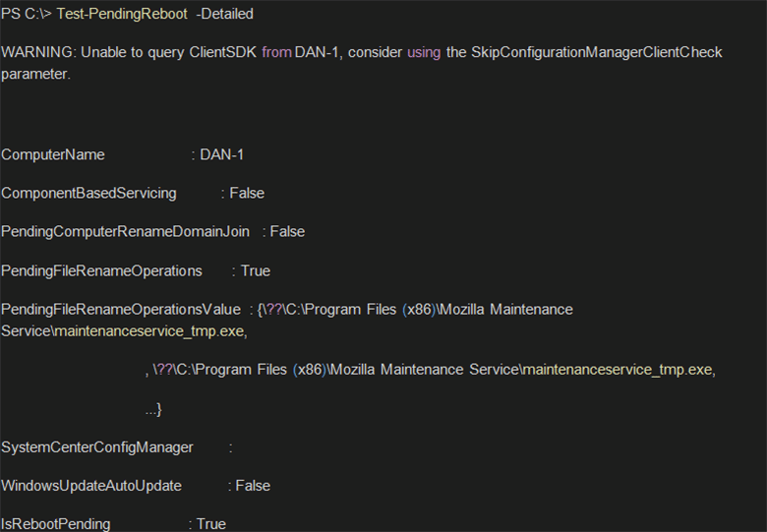Click the IsRebootPending label

pyautogui.click(x=56, y=524)
